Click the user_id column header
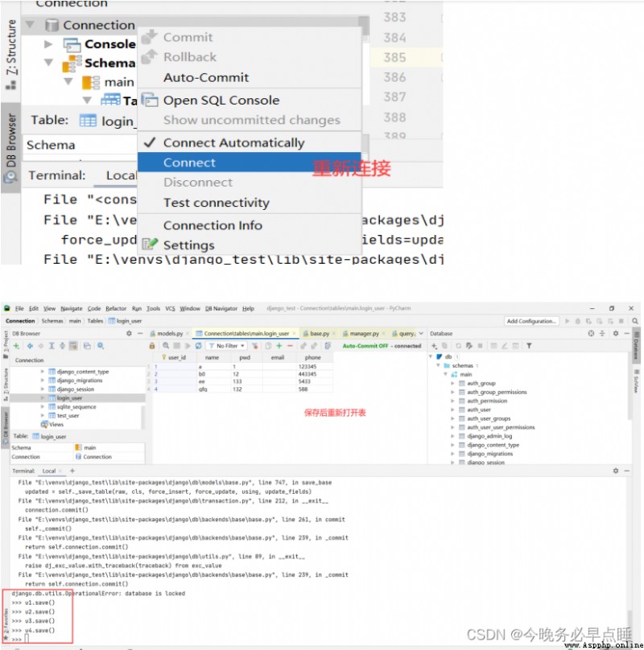The image size is (644, 650). pyautogui.click(x=174, y=357)
